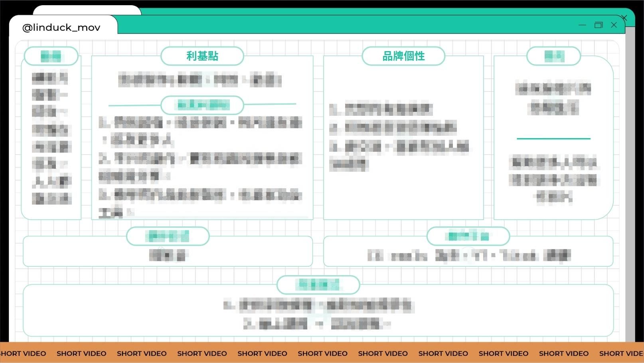Click the 品牌個性 heading pill
The width and height of the screenshot is (644, 363).
click(x=403, y=56)
